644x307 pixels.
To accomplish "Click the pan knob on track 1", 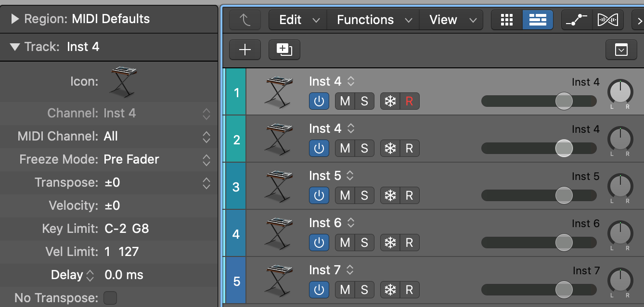I will (620, 91).
